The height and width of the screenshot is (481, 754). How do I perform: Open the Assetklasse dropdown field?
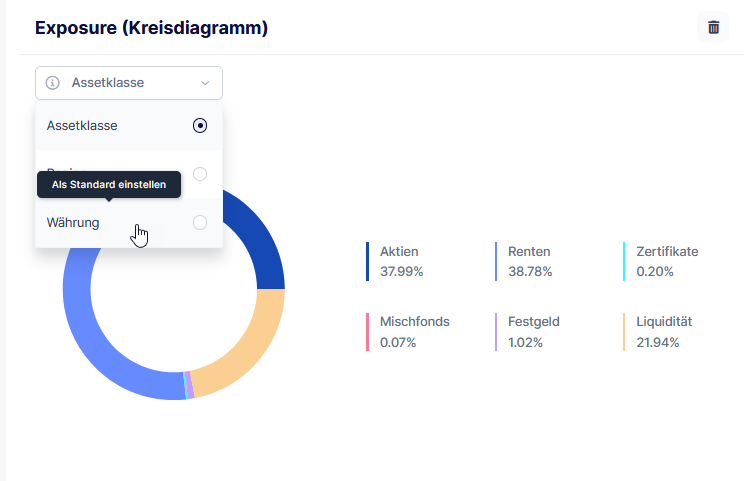pyautogui.click(x=128, y=83)
